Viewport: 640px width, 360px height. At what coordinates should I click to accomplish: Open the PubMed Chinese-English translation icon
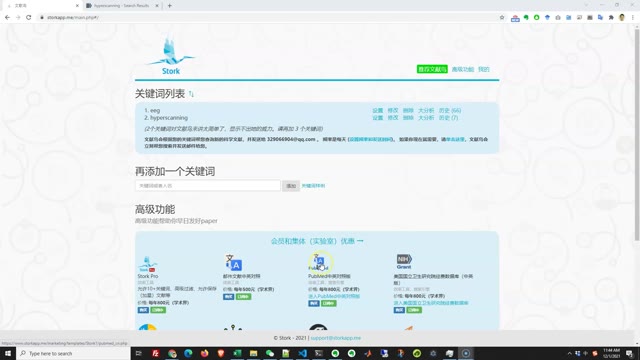click(x=318, y=262)
